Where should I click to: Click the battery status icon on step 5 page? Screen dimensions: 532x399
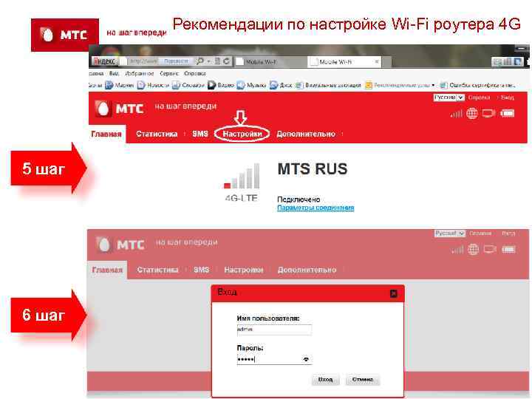pos(507,113)
